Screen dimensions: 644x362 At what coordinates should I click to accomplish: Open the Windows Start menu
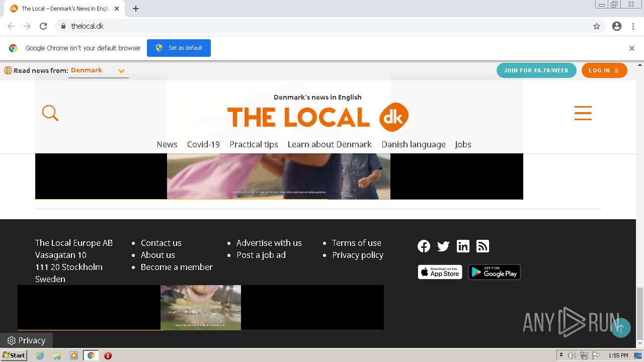click(14, 355)
